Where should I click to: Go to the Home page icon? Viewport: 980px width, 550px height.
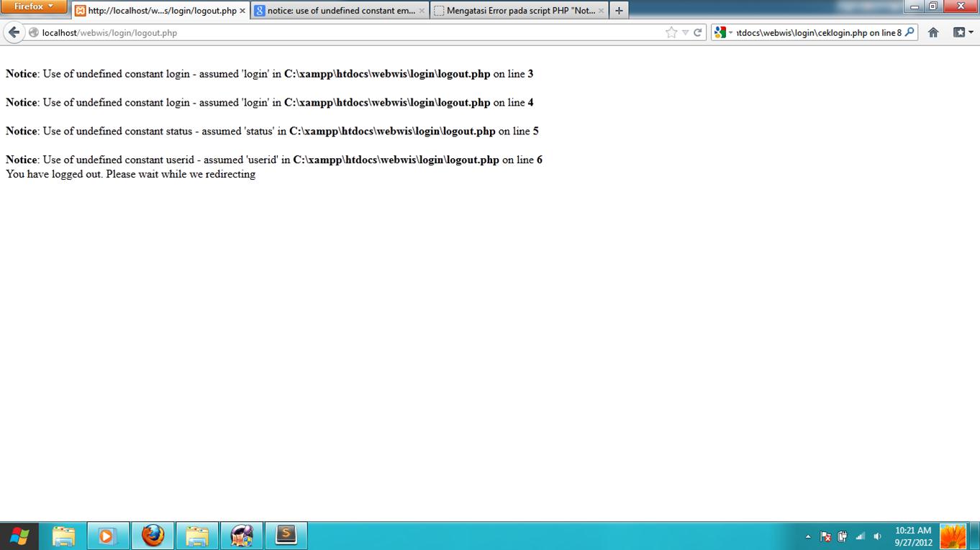933,32
